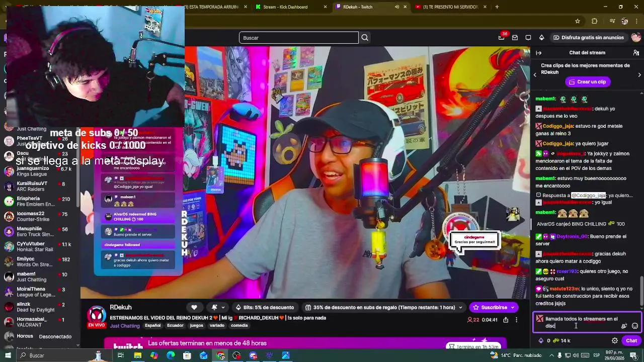Open the stream more options menu

tap(516, 320)
